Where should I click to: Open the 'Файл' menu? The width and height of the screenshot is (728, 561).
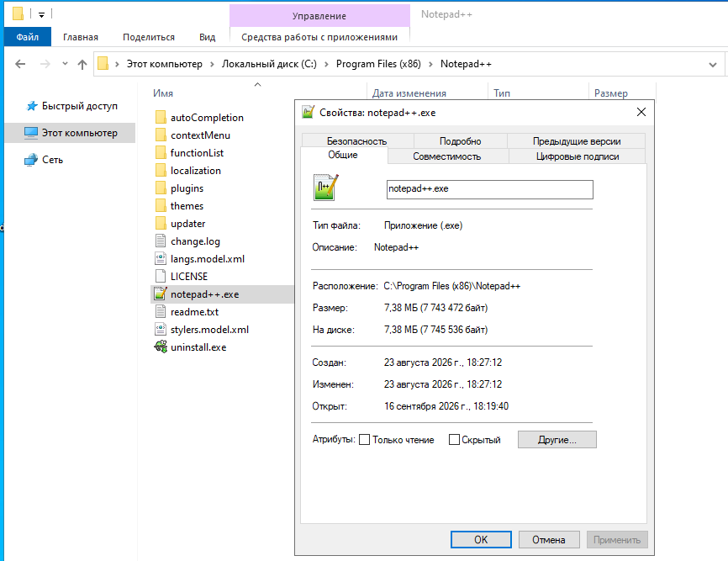pos(28,37)
